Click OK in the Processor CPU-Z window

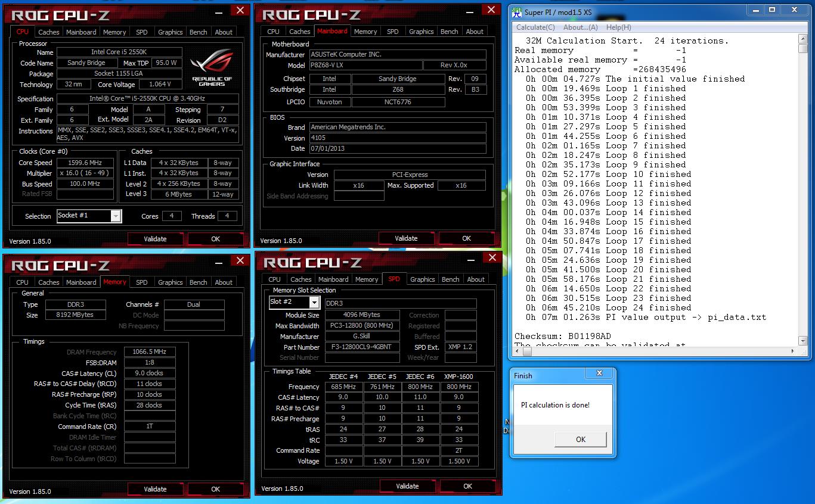coord(216,239)
